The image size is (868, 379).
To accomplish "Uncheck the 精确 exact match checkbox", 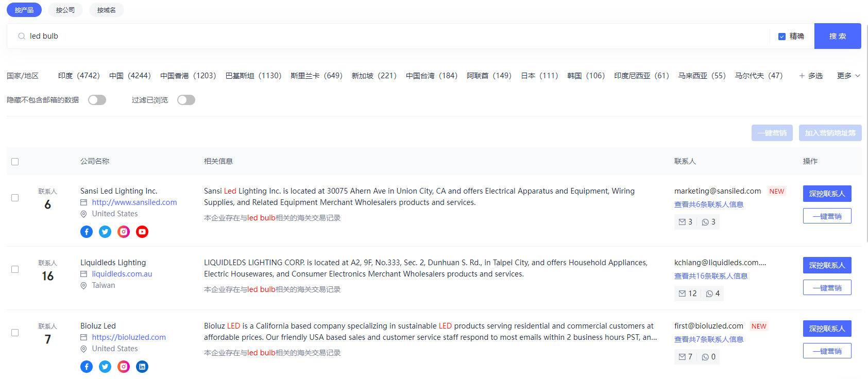I will [x=782, y=37].
